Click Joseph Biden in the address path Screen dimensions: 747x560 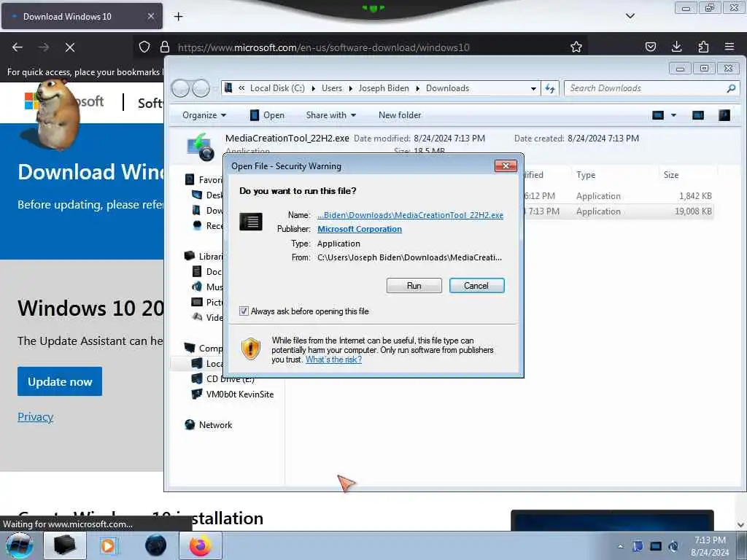tap(384, 88)
